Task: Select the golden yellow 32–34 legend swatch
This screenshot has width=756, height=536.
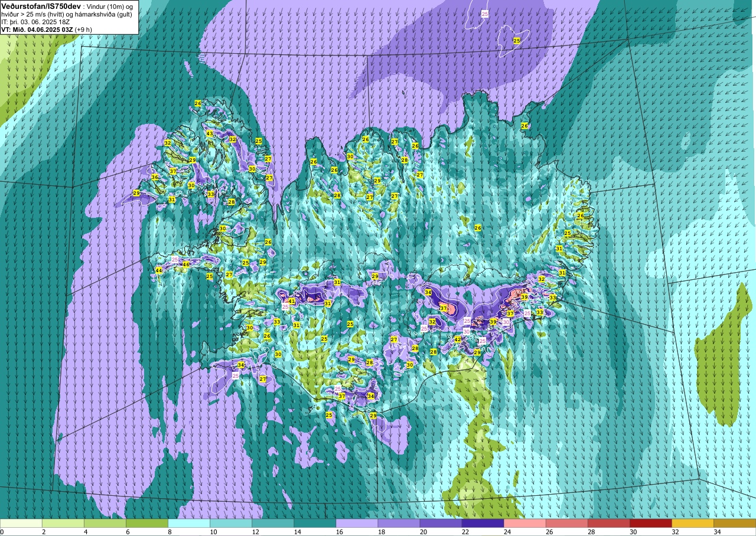Action: pyautogui.click(x=692, y=523)
